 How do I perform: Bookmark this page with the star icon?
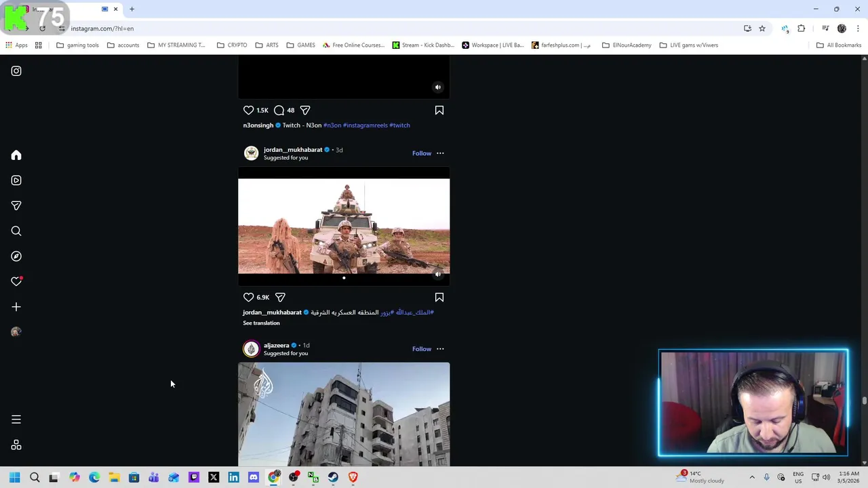762,28
